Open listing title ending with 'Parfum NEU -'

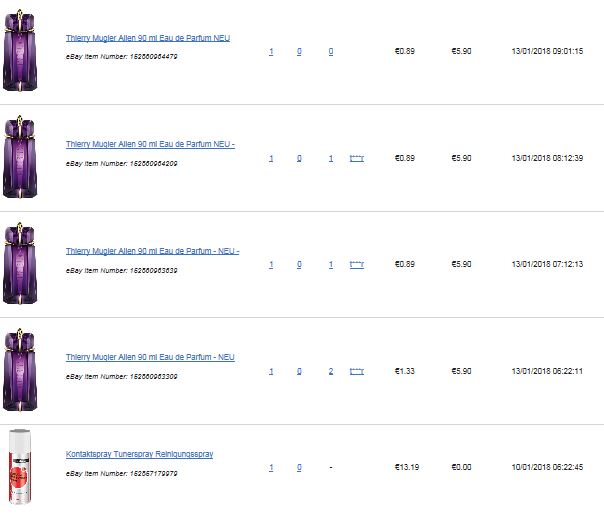click(150, 144)
